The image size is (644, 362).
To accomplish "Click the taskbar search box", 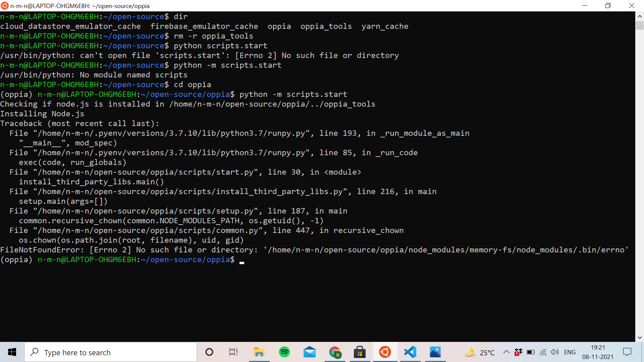I will 111,352.
